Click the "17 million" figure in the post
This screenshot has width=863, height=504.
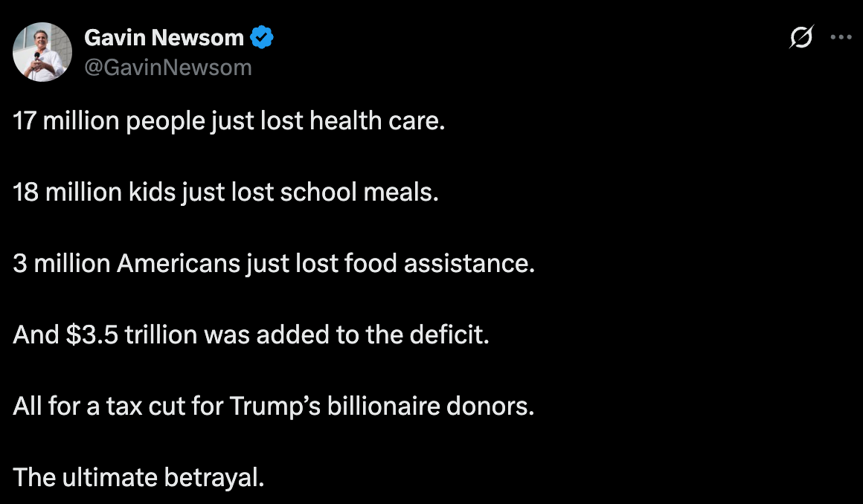pos(66,120)
